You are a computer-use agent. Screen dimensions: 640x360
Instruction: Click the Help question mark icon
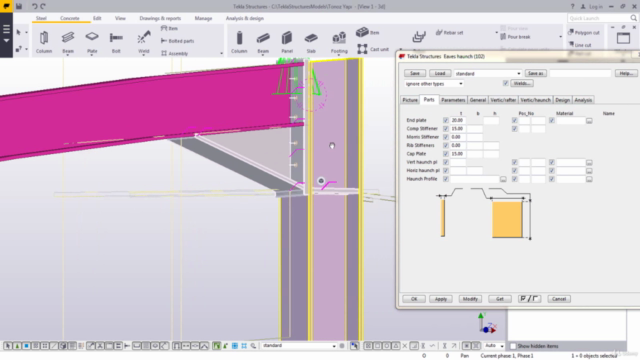tap(572, 7)
